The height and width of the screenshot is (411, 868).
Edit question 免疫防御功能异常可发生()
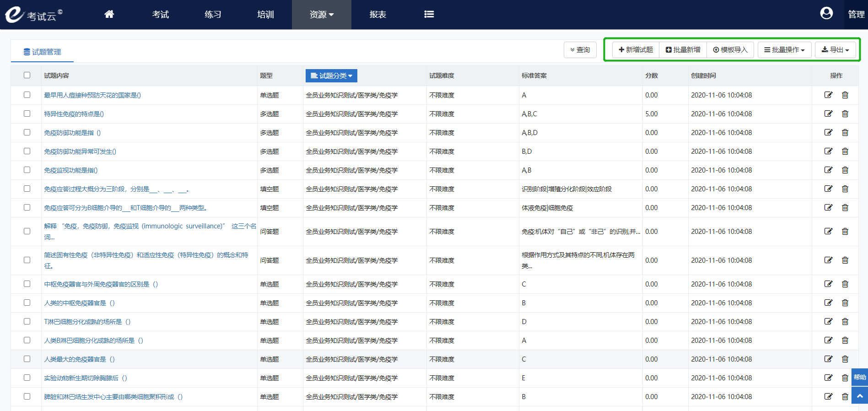click(828, 151)
